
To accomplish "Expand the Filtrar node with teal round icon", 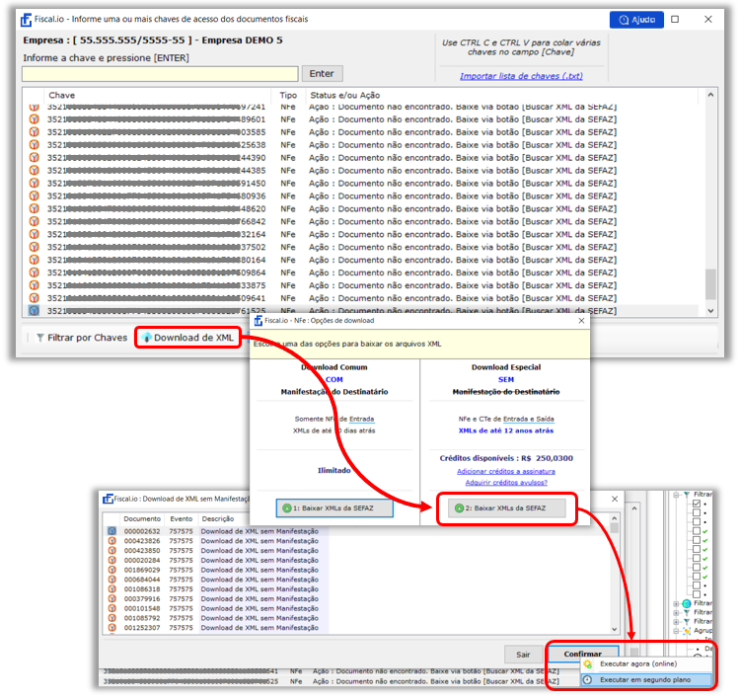I will [x=676, y=603].
